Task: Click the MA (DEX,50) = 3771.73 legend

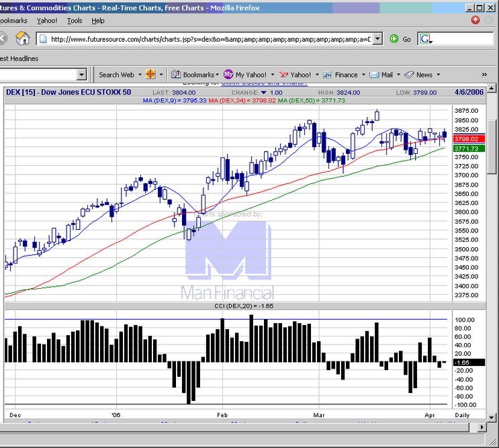Action: (x=311, y=101)
